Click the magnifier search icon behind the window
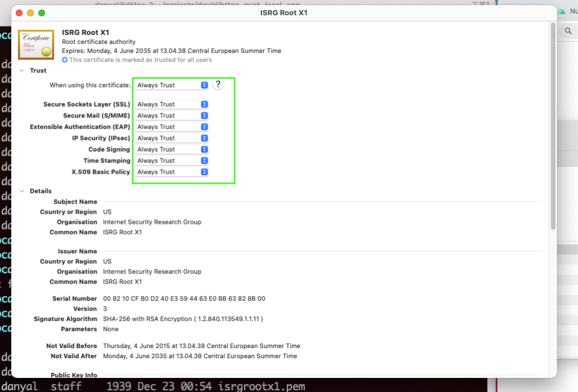Image resolution: width=578 pixels, height=392 pixels. click(568, 32)
